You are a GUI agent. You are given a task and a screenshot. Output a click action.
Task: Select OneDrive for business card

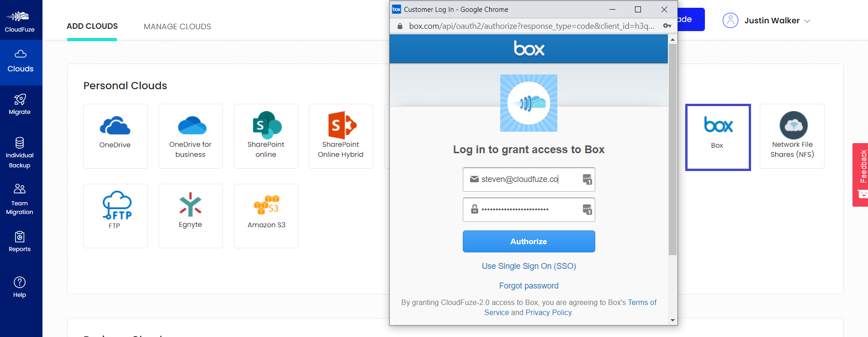coord(191,136)
